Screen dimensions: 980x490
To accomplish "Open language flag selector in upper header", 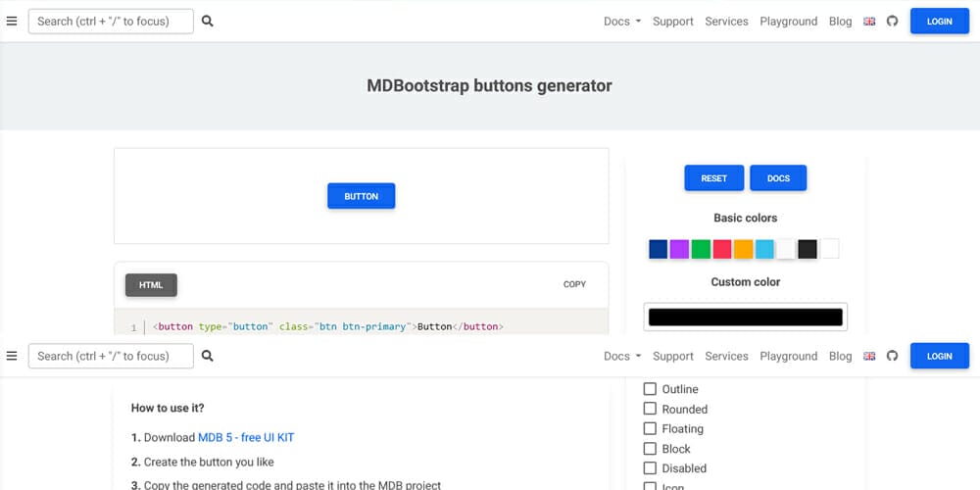I will click(869, 22).
